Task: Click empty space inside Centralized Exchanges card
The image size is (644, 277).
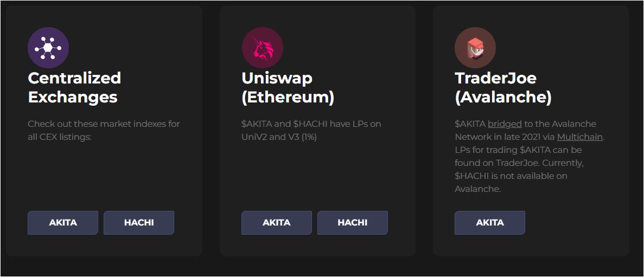Action: pos(103,173)
